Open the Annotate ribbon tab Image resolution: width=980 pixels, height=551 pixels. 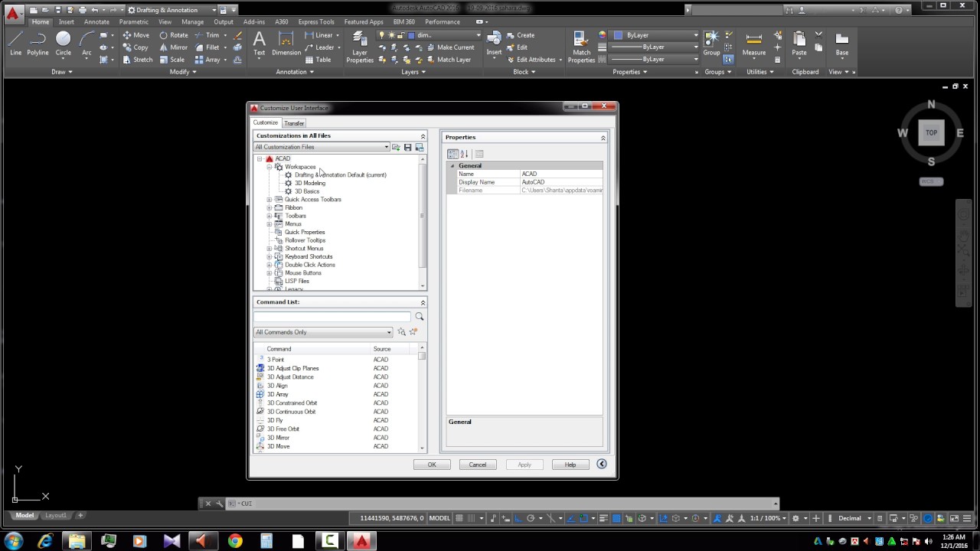pos(96,22)
